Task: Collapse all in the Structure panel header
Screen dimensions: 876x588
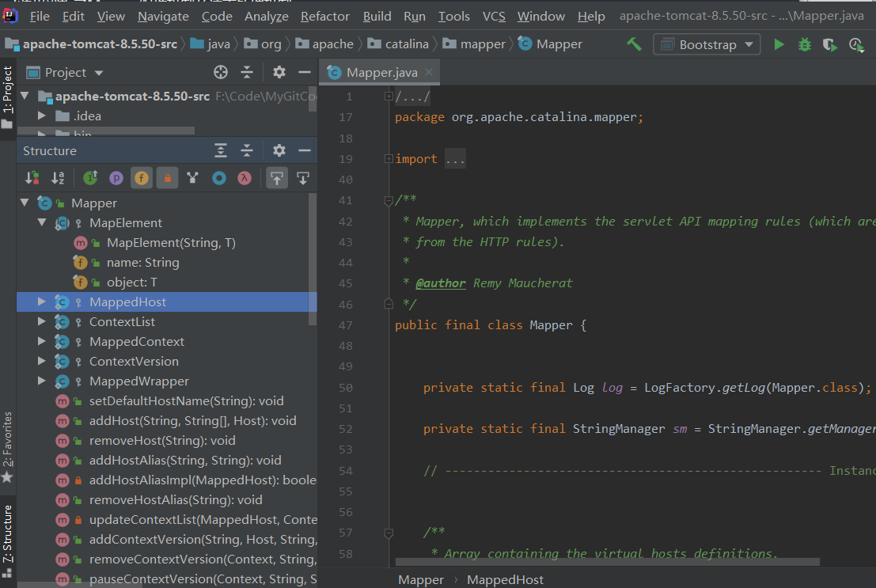Action: (247, 150)
